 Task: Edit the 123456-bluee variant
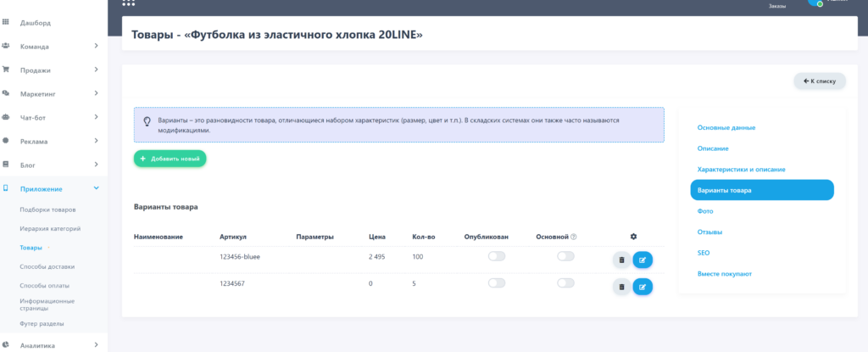coord(643,260)
